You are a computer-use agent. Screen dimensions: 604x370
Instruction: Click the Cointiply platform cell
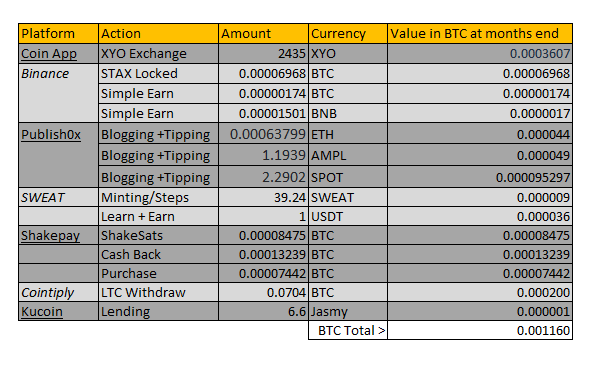[x=59, y=292]
